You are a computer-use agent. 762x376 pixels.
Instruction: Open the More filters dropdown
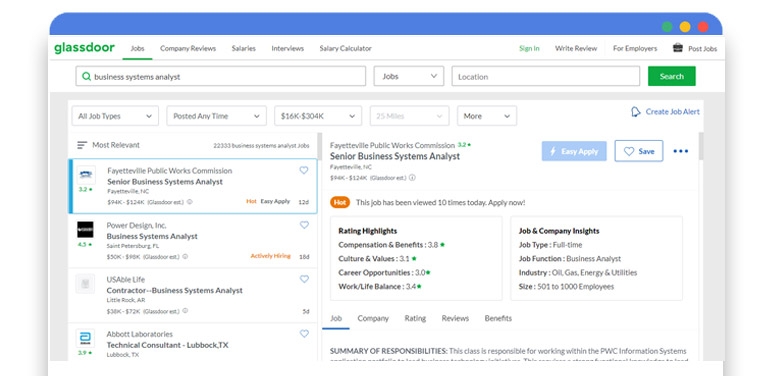[x=486, y=116]
